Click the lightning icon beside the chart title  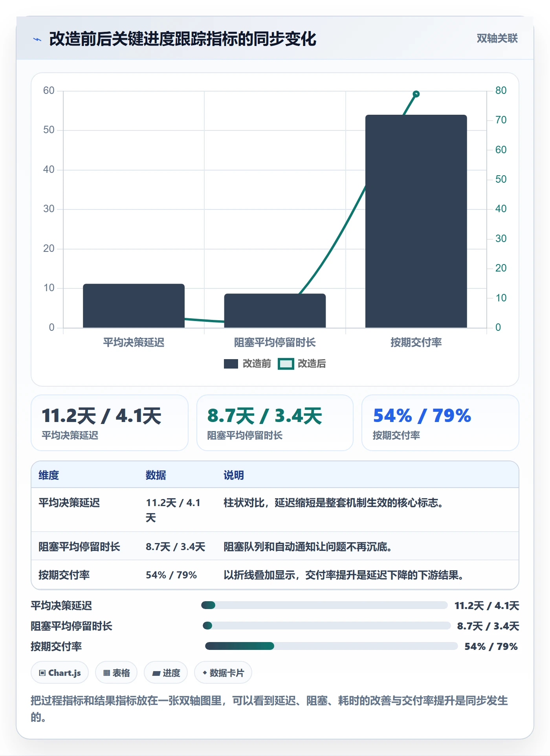(x=37, y=39)
